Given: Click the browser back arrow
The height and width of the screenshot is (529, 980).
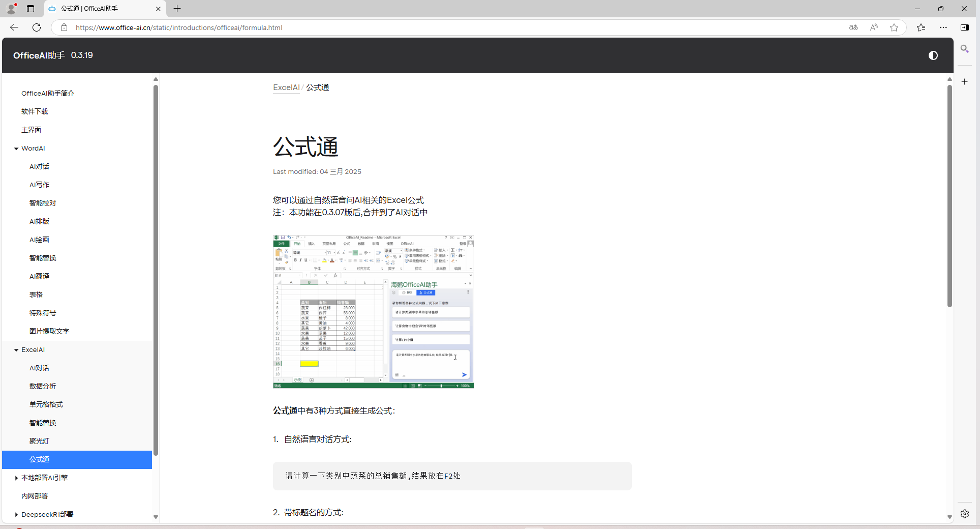Looking at the screenshot, I should pyautogui.click(x=14, y=27).
